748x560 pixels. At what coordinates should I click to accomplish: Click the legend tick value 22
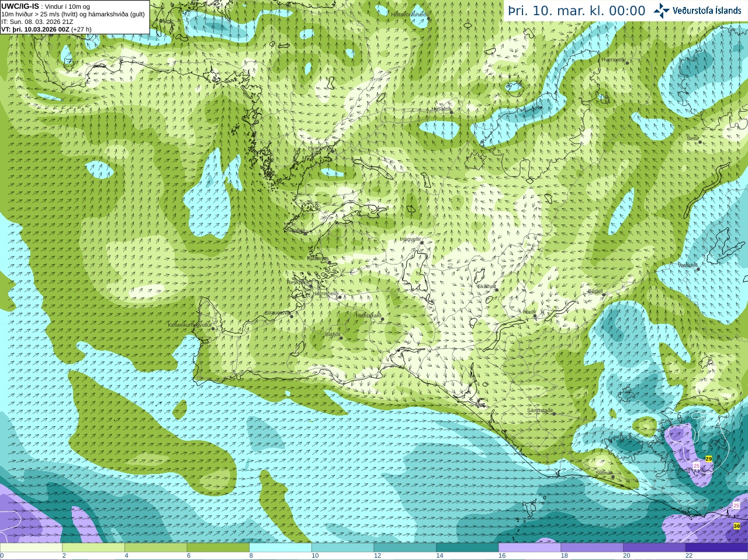(x=689, y=556)
